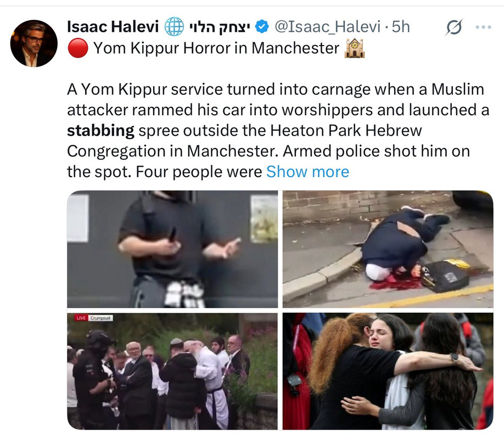Click the Hebrew name text יצחק הלוי

pyautogui.click(x=220, y=27)
